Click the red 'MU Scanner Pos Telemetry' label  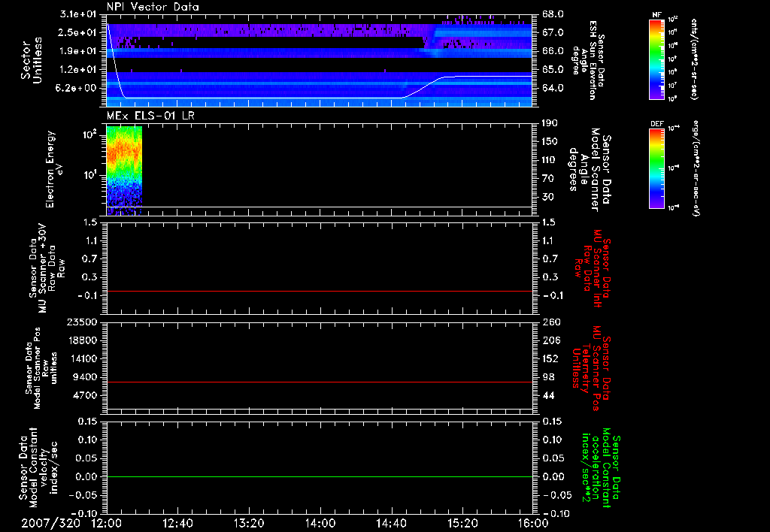coord(591,368)
